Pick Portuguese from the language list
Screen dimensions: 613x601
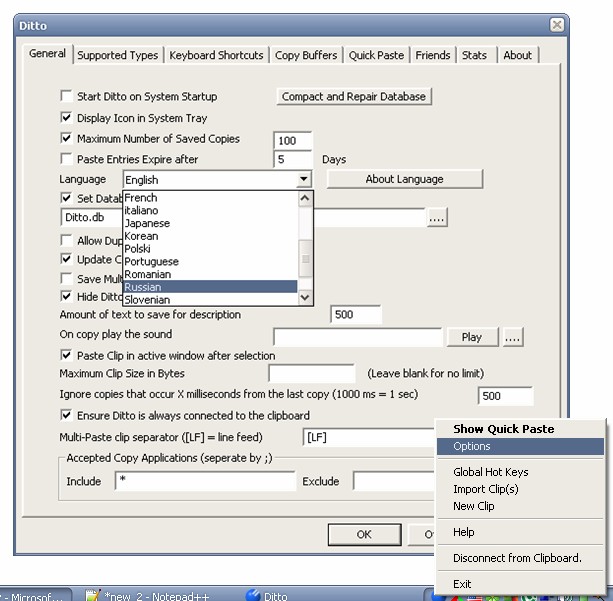pos(210,262)
